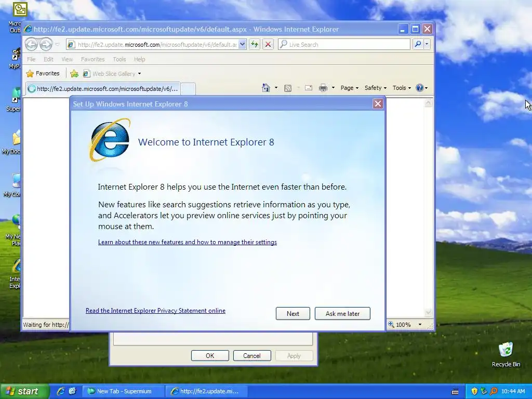Click the on-screen keyboard tray icon
Viewport: 532px width, 399px height.
click(455, 392)
